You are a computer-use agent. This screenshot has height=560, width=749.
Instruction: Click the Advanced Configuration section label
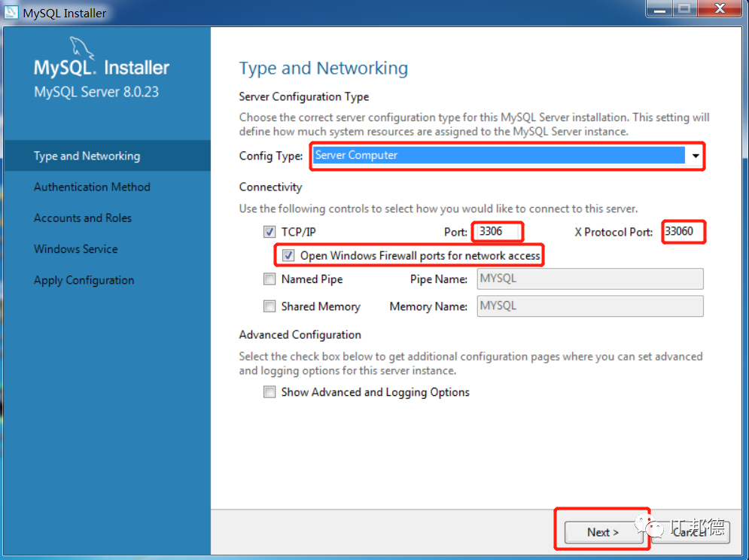click(x=300, y=334)
